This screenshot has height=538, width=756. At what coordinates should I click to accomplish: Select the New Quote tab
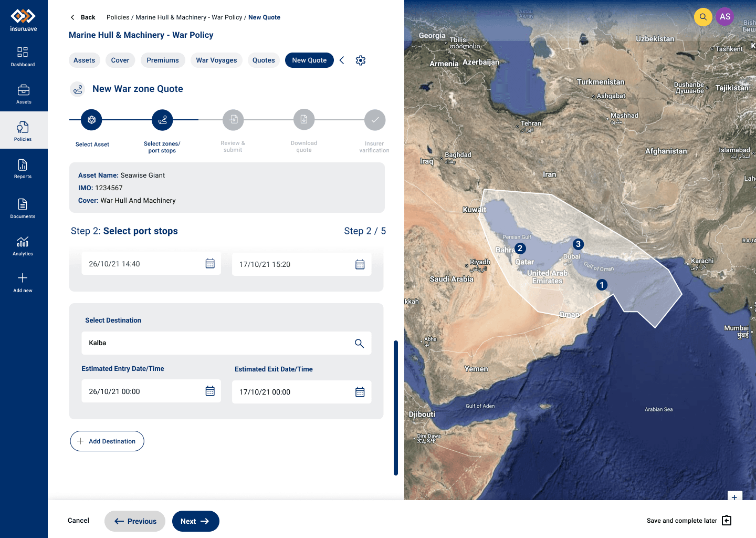point(309,60)
